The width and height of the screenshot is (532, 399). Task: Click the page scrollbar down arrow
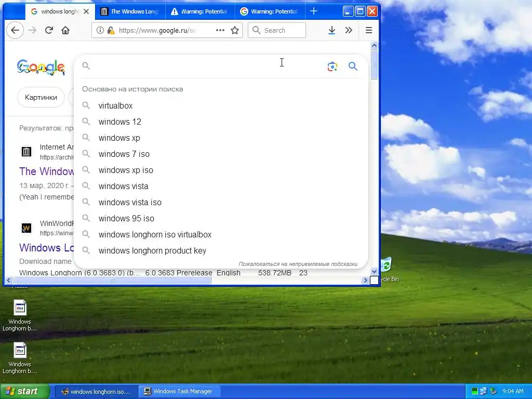pyautogui.click(x=374, y=271)
